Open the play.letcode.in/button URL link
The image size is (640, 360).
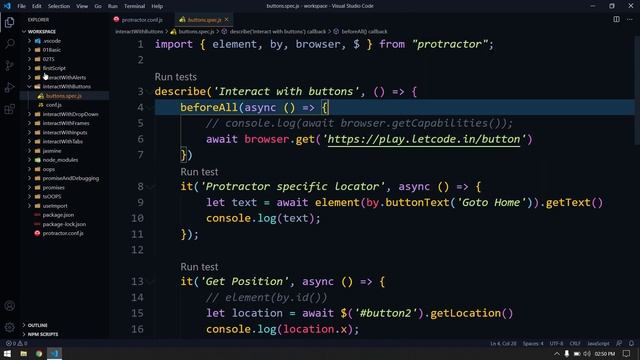[x=424, y=139]
